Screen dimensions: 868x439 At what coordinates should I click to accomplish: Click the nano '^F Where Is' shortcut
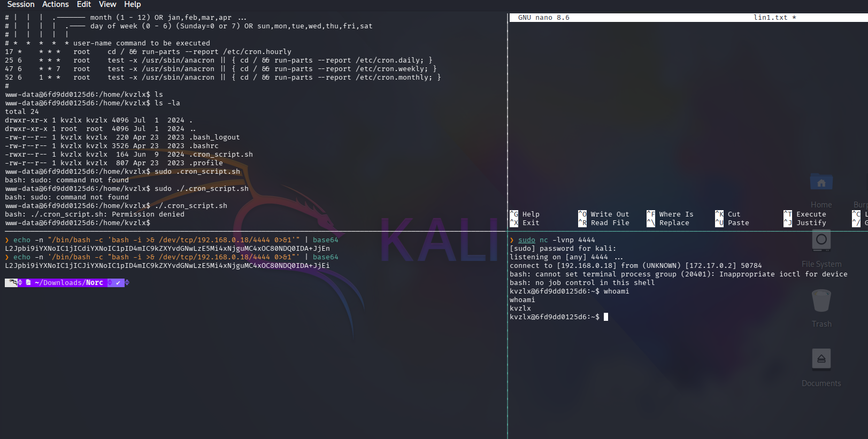click(x=670, y=214)
